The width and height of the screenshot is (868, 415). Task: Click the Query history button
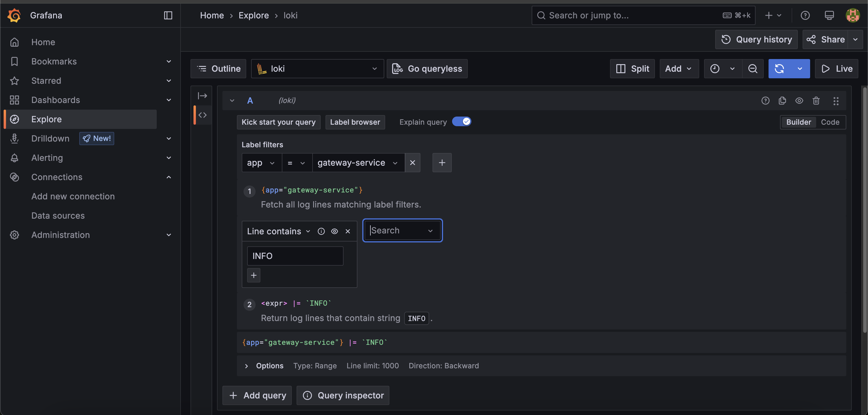[756, 39]
